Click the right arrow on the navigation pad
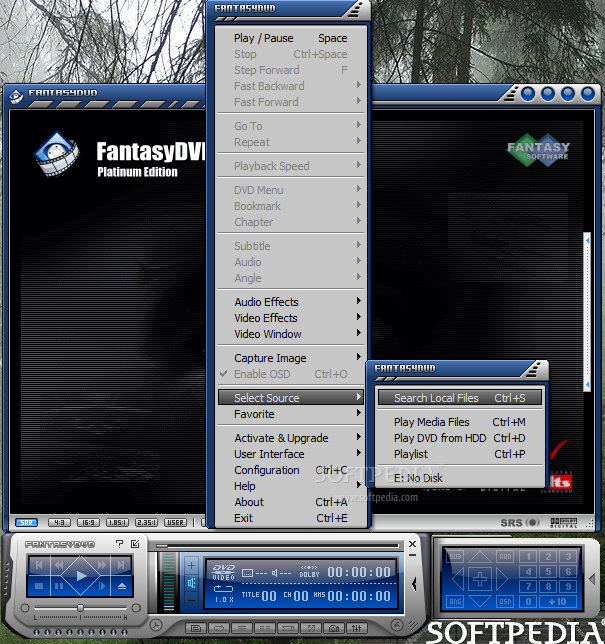605x644 pixels. click(502, 579)
